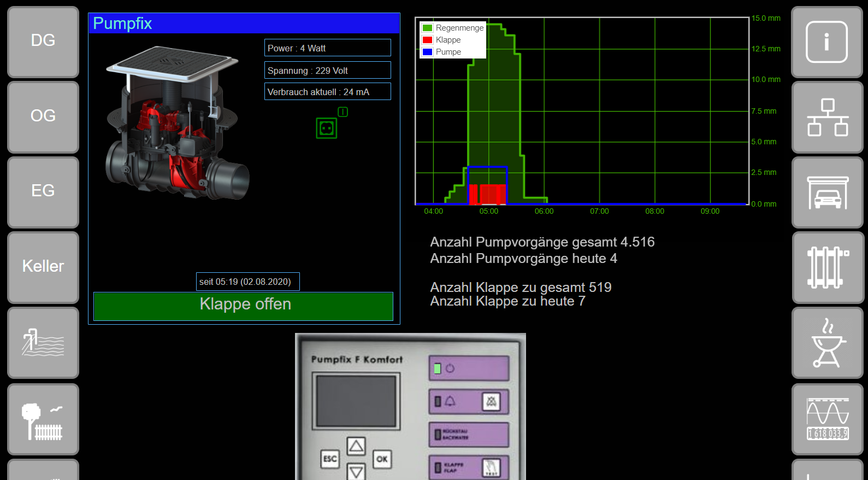Screen dimensions: 868x480
Task: Open the DG floor page
Action: [43, 42]
